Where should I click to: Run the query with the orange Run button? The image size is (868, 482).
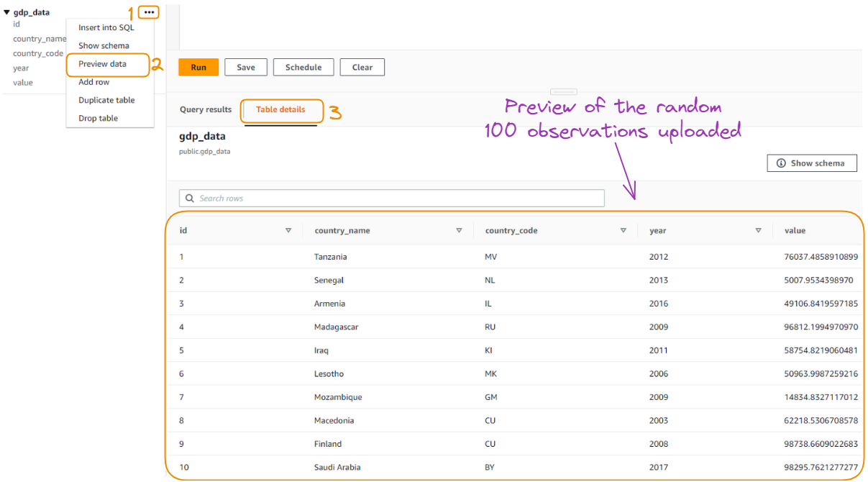pyautogui.click(x=198, y=67)
